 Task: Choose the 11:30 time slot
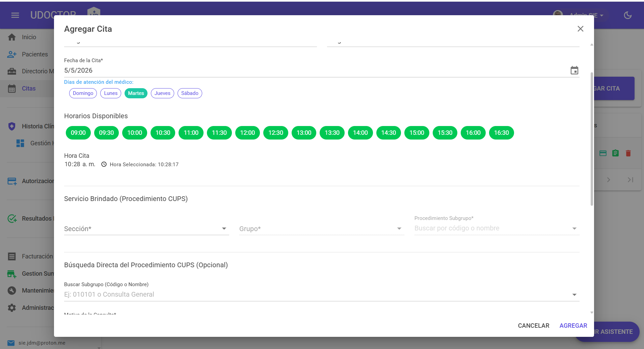[x=219, y=133]
